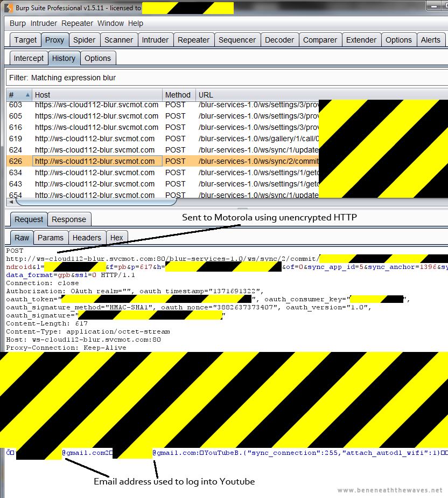Switch to the Intruder tool tab

pyautogui.click(x=155, y=40)
